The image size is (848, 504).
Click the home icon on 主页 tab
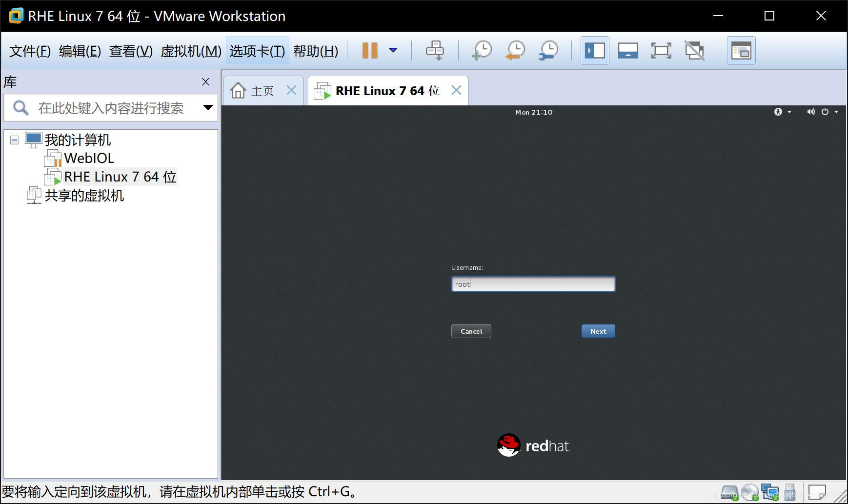click(x=238, y=90)
